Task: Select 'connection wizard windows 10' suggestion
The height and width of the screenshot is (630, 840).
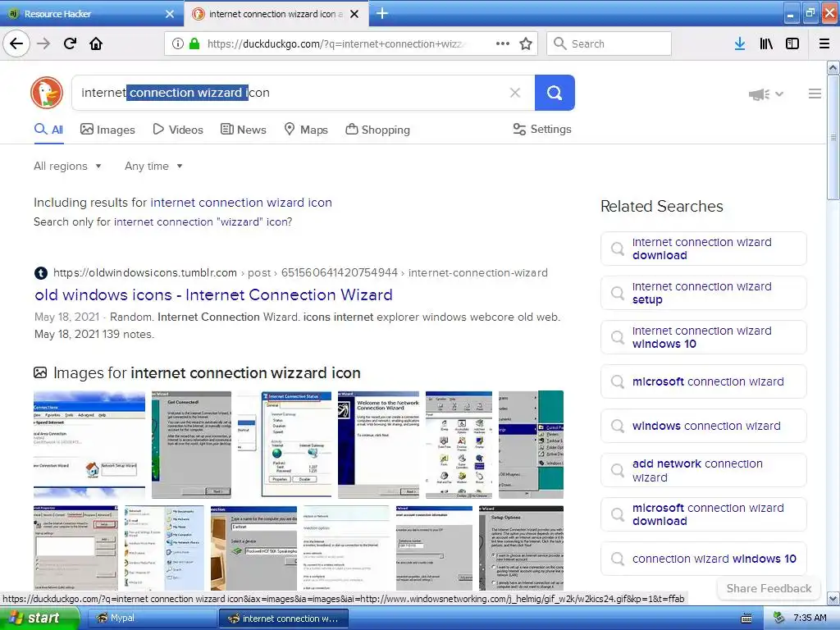Action: [x=703, y=559]
